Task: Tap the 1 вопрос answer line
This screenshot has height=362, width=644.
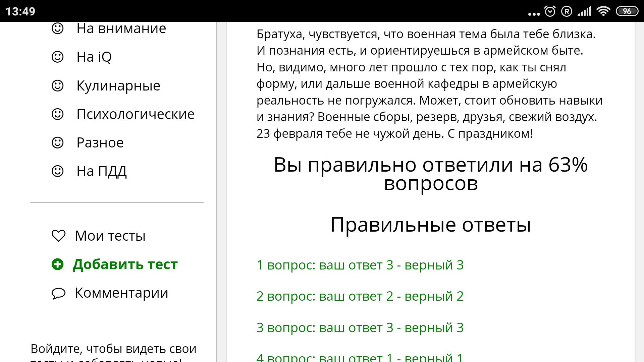Action: click(360, 265)
